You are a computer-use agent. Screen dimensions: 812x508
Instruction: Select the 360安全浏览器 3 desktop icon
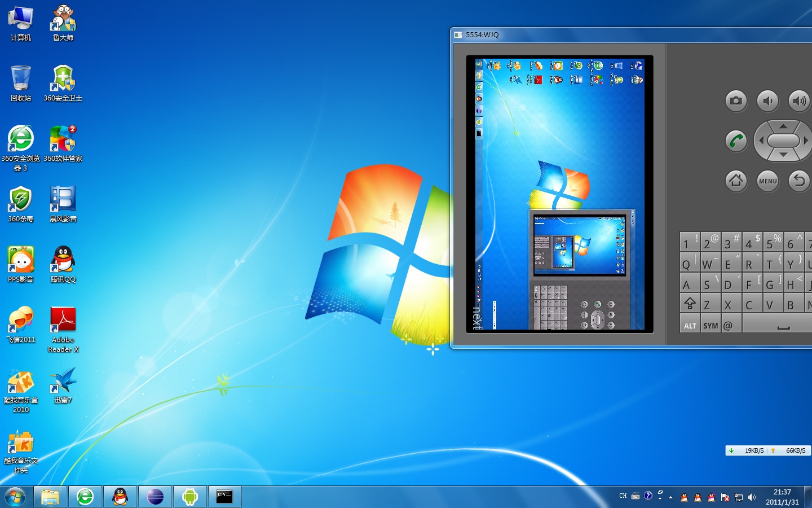pyautogui.click(x=21, y=148)
